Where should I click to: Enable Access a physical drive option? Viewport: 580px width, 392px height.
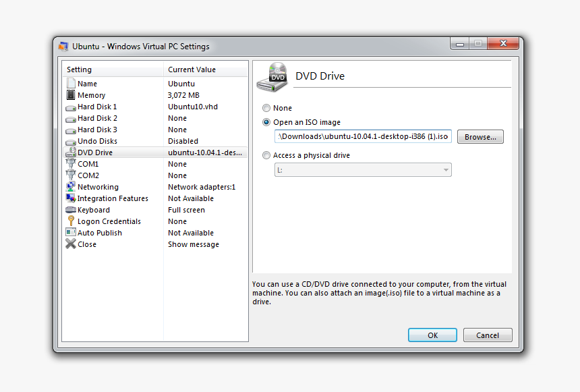[266, 156]
